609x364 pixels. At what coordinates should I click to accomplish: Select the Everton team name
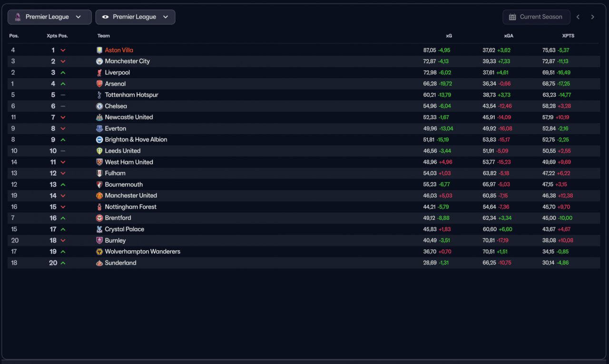(x=116, y=128)
